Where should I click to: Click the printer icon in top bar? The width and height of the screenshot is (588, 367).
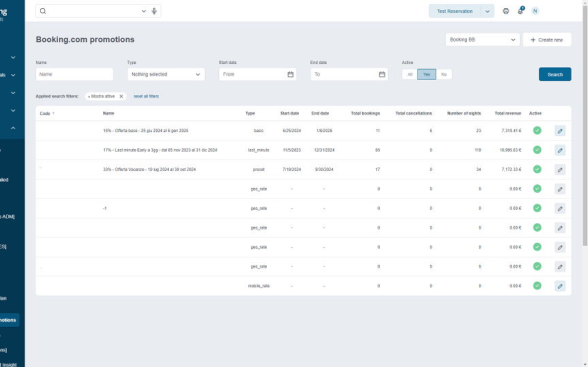pos(506,11)
